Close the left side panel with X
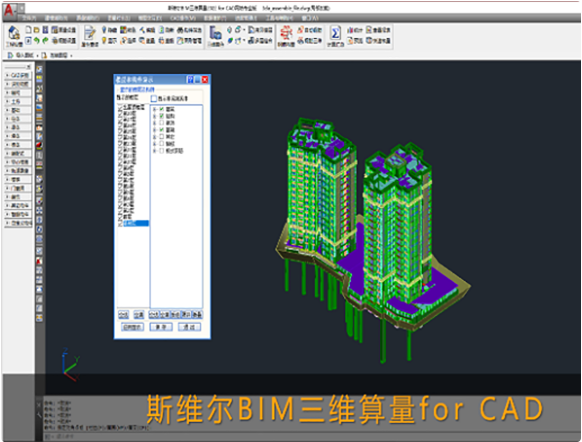This screenshot has width=582, height=442. (29, 67)
